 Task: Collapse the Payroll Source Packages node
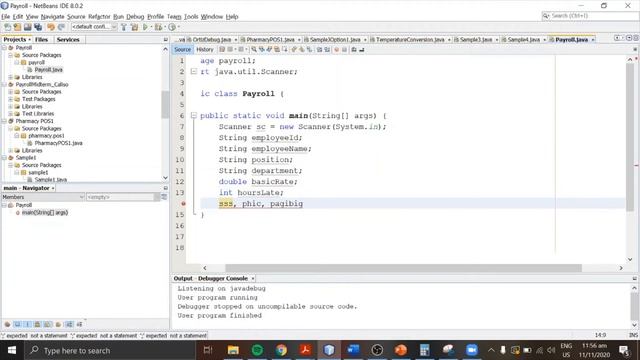[x=11, y=55]
